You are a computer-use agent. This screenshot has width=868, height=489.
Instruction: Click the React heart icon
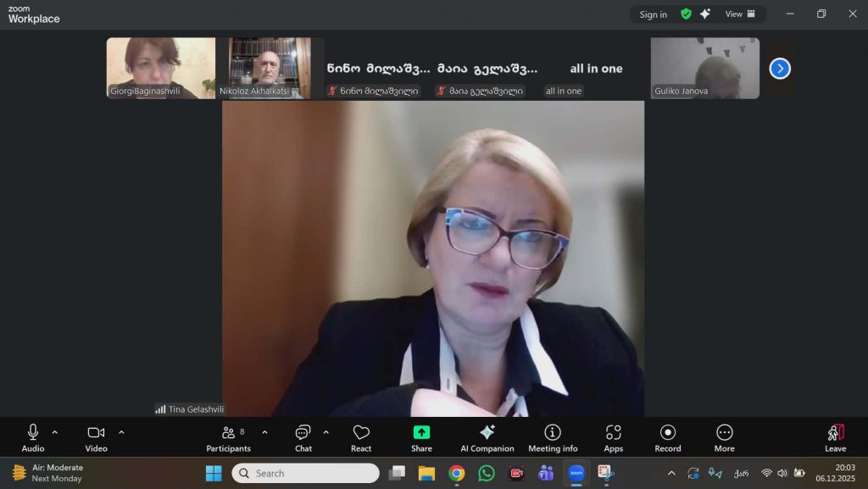point(361,437)
